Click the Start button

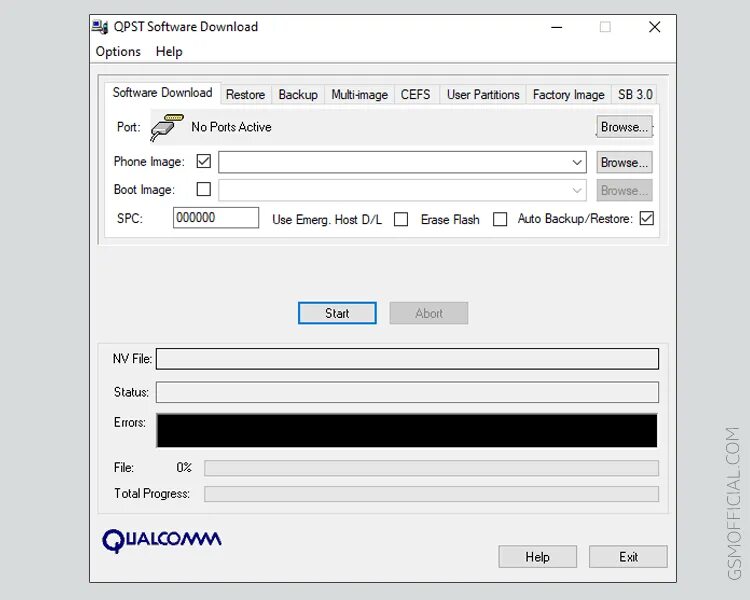tap(337, 313)
